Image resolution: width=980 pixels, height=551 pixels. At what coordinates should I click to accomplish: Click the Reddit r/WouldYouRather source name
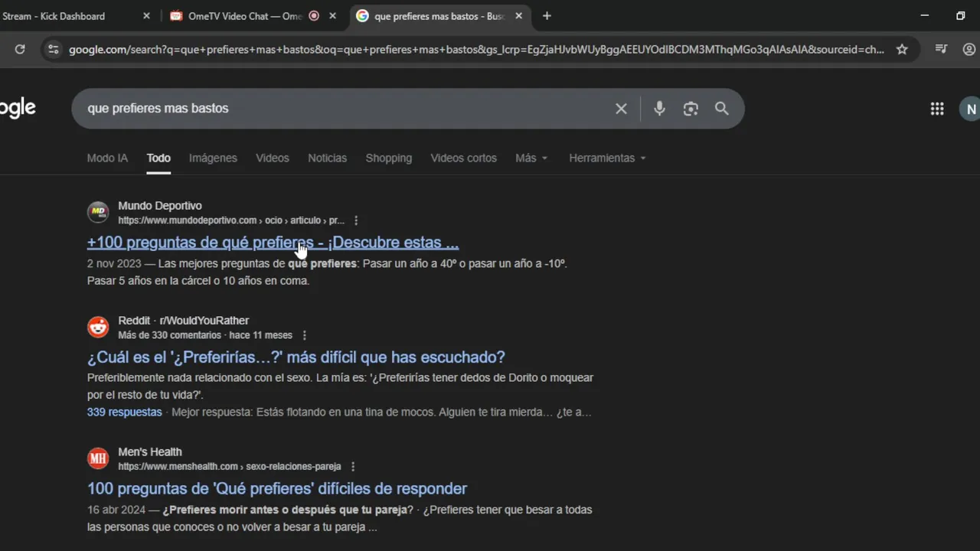pos(184,321)
